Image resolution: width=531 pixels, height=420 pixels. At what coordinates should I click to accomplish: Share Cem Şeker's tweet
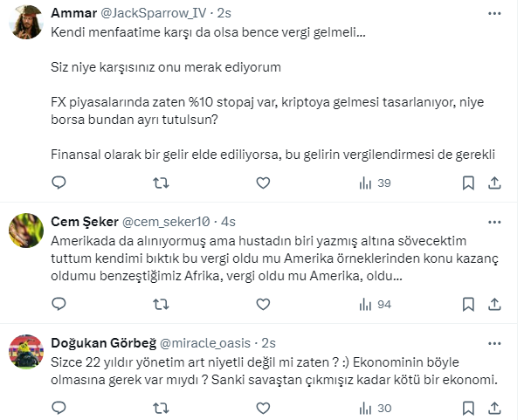pyautogui.click(x=494, y=304)
